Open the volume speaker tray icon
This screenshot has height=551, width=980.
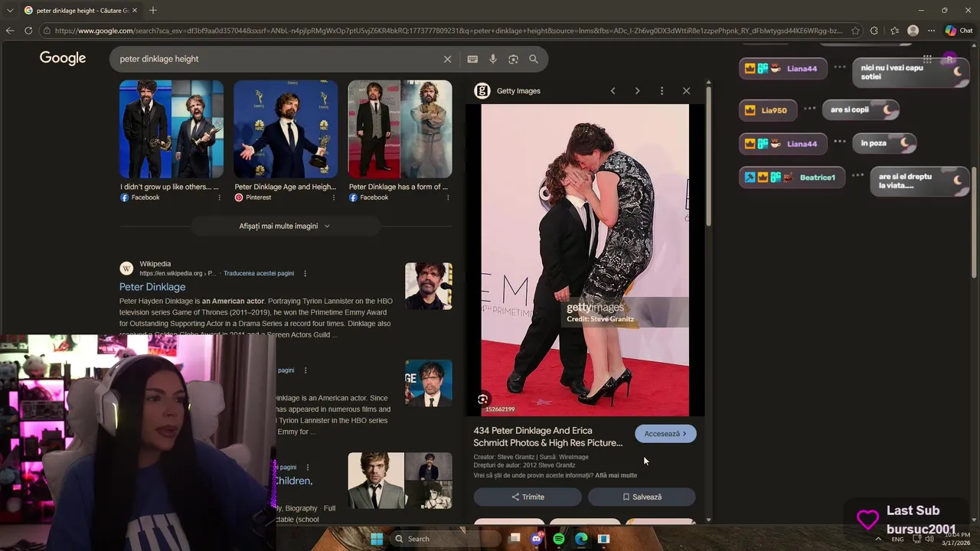929,539
